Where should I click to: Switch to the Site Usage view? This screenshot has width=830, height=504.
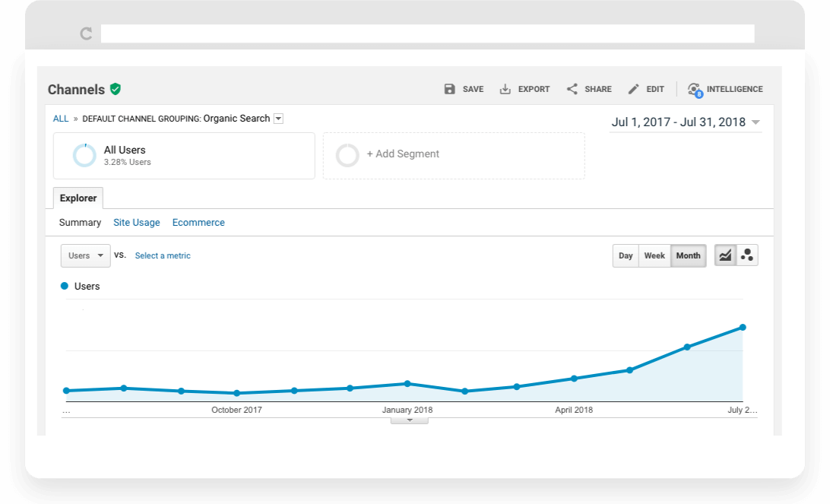[x=137, y=222]
